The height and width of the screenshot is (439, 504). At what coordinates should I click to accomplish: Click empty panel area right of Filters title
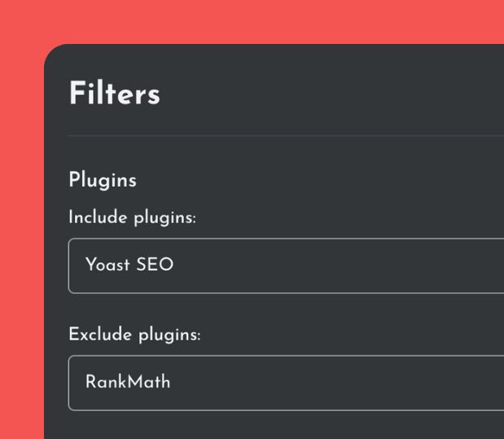coord(342,94)
